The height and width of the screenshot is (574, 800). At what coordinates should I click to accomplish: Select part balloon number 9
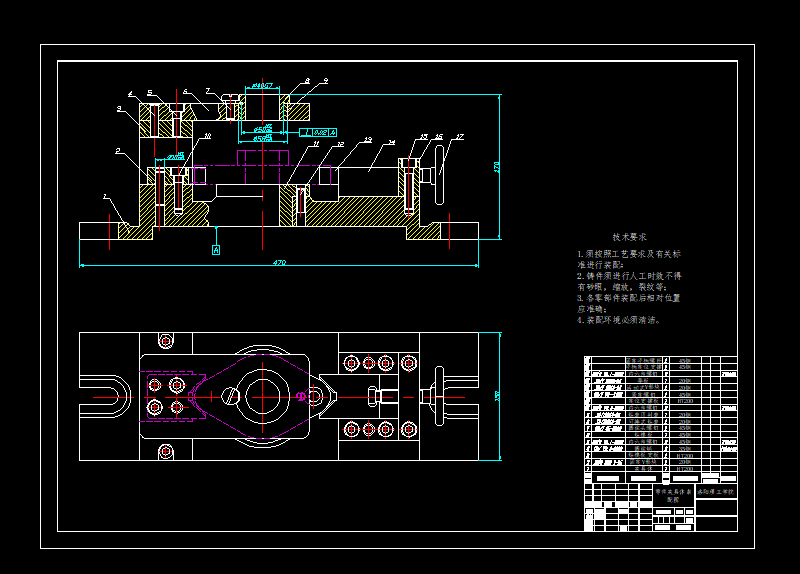326,81
